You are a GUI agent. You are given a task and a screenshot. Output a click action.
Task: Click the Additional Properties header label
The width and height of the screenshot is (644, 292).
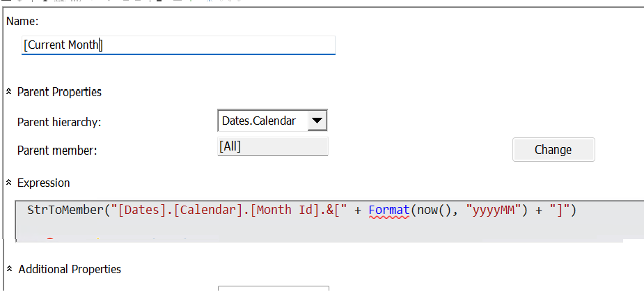point(70,269)
